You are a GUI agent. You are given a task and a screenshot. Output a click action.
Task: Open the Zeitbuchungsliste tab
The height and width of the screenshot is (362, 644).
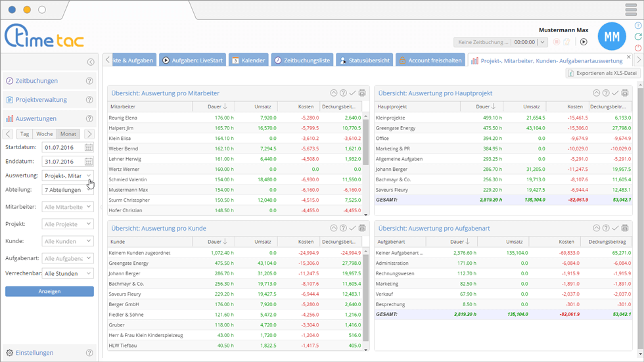coord(302,60)
